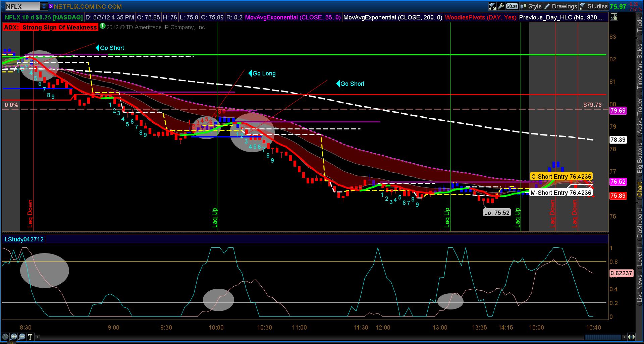
Task: Expand the bottom panel chevron
Action: click(x=12, y=342)
